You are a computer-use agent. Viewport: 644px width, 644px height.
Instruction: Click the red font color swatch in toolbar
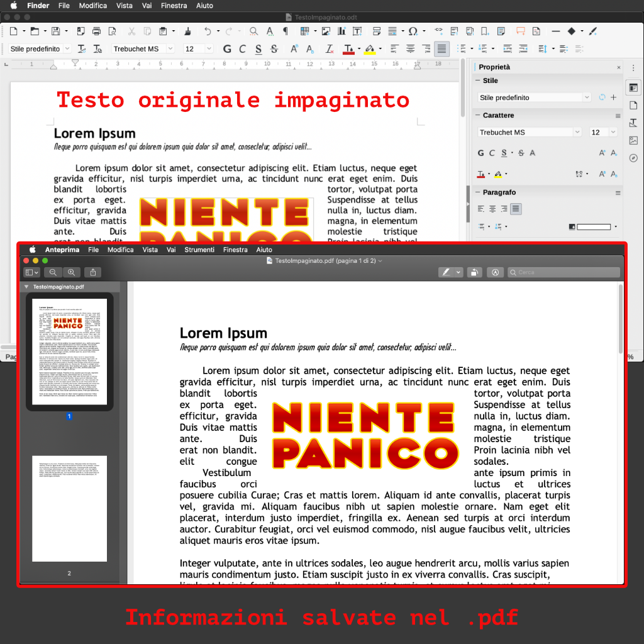[x=348, y=49]
